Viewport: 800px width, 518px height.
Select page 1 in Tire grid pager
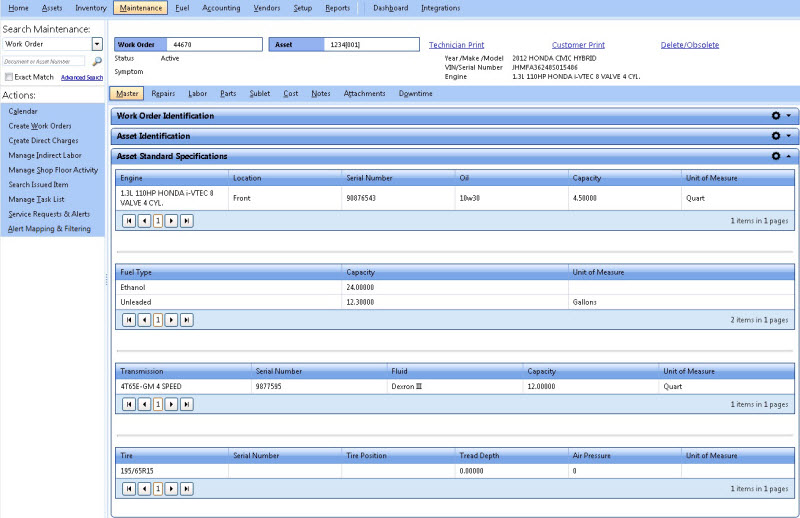tap(158, 489)
